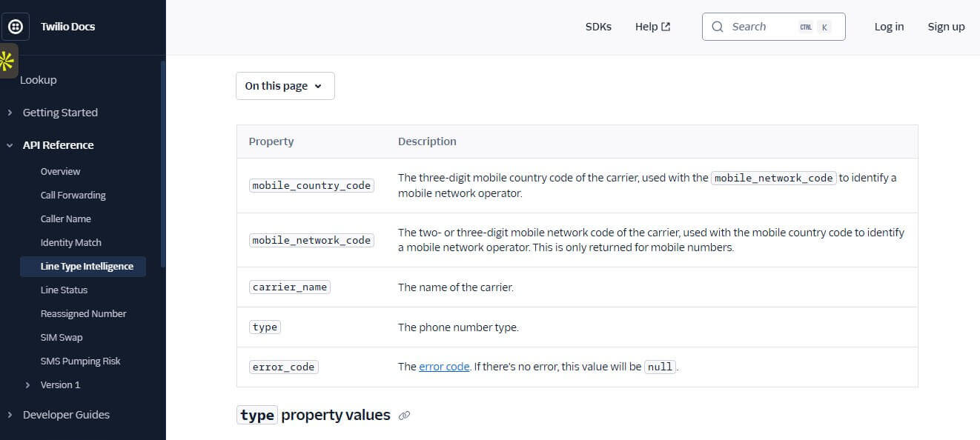Click the mobile_network_code property cell
The image size is (980, 440).
311,240
